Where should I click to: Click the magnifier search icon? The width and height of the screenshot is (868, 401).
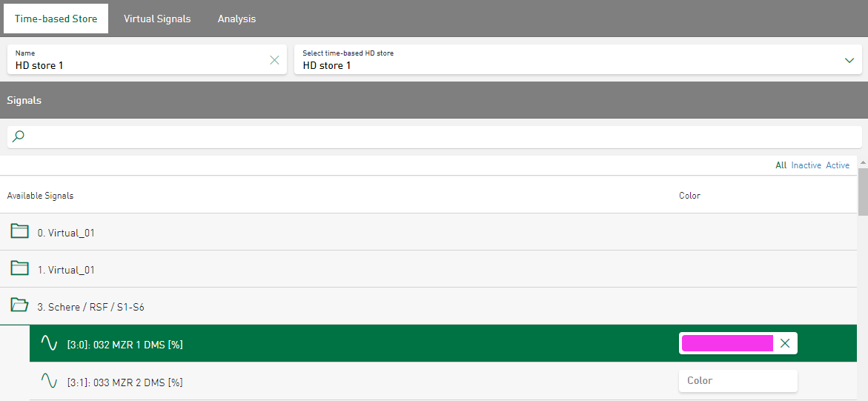[x=19, y=136]
